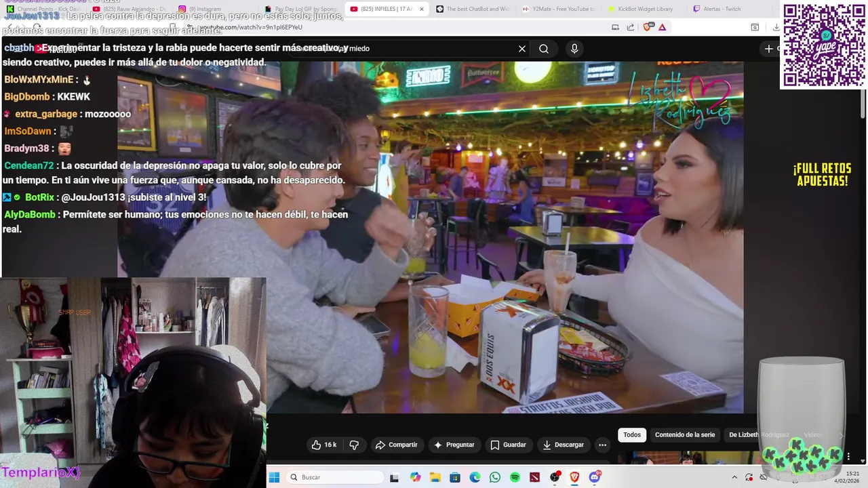Image resolution: width=868 pixels, height=488 pixels.
Task: Open Copilot from the taskbar
Action: pos(415,477)
